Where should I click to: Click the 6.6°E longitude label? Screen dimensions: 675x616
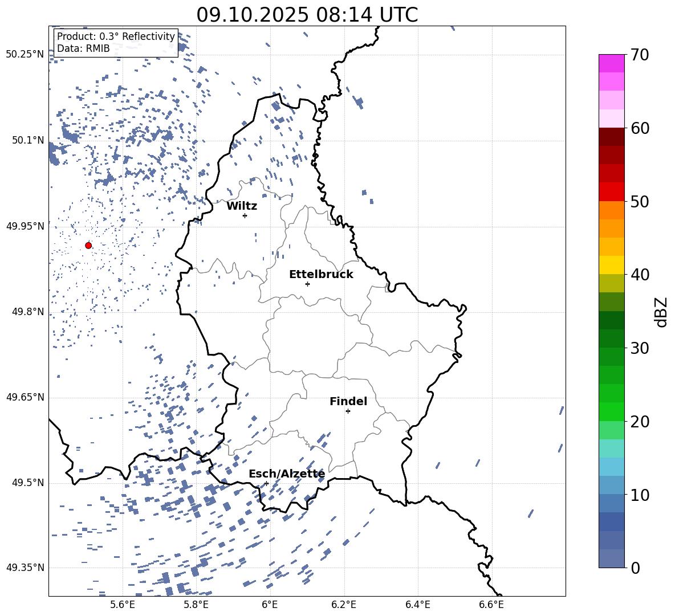click(491, 605)
